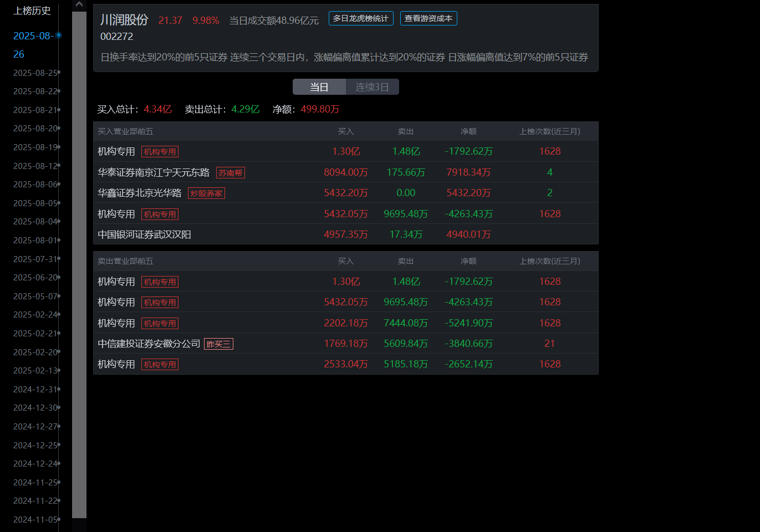Select history date 2025-08-20

pyautogui.click(x=35, y=128)
